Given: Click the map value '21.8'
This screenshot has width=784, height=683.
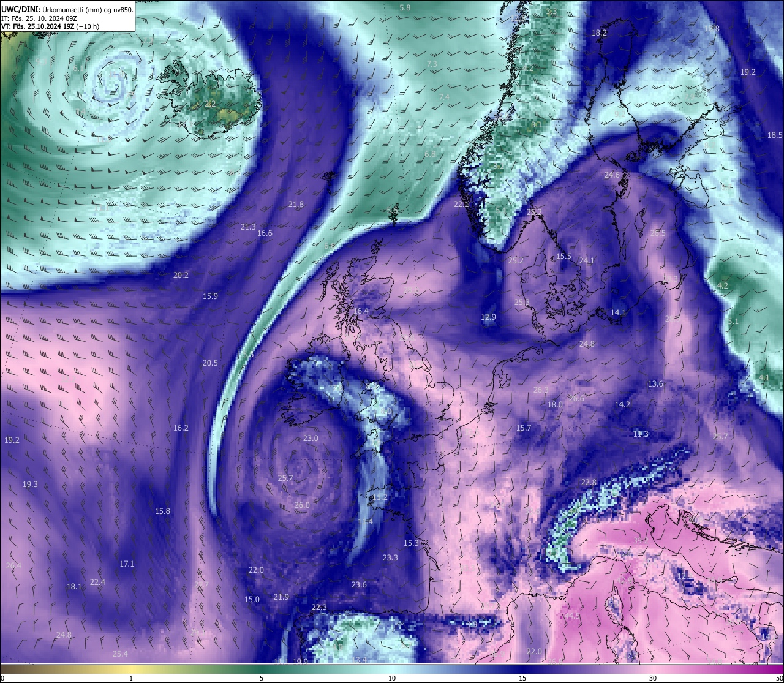Looking at the screenshot, I should 296,204.
